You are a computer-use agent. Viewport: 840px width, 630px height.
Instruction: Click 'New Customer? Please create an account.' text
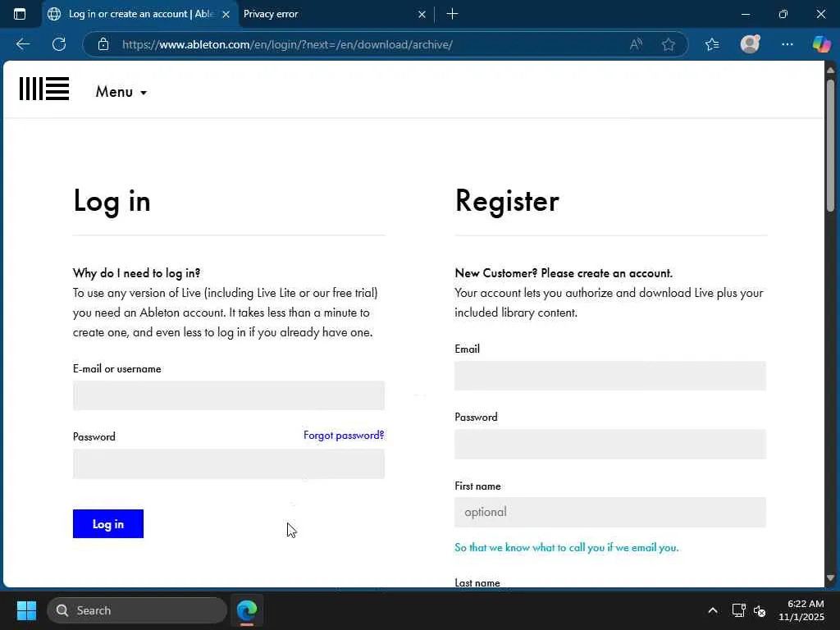[x=564, y=273]
